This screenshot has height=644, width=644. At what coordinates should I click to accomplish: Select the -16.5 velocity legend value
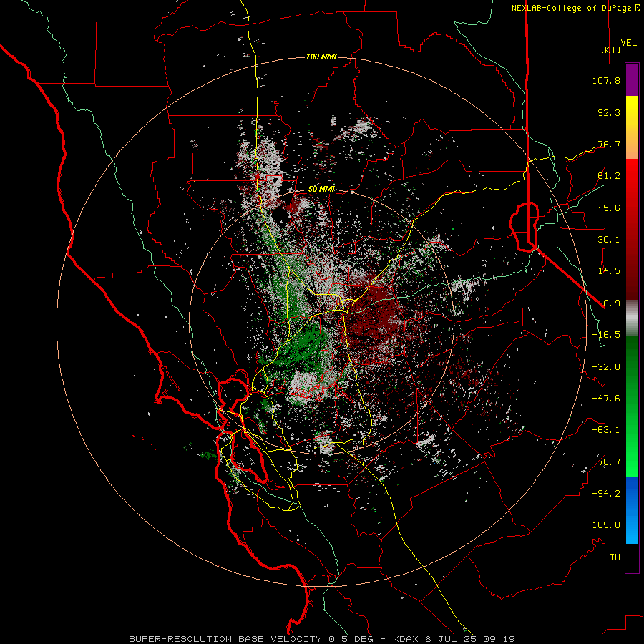tap(606, 335)
